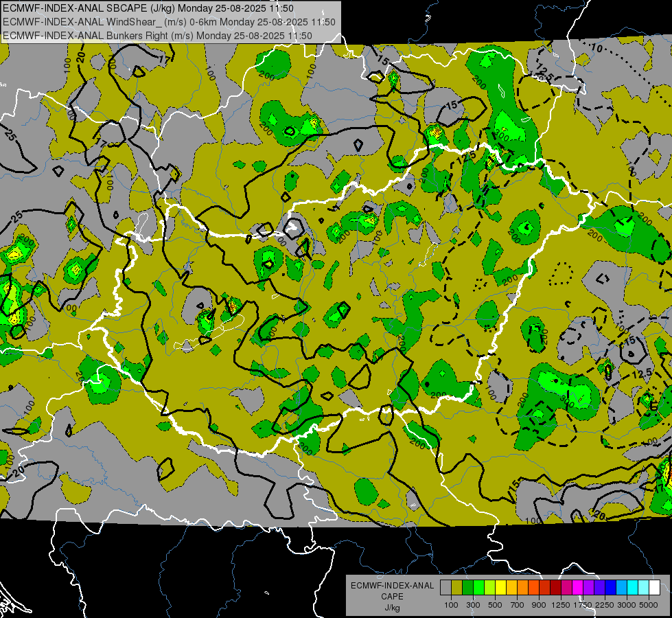Click the dark maroon legend swatch
Viewport: 672px width, 618px height.
pyautogui.click(x=556, y=588)
